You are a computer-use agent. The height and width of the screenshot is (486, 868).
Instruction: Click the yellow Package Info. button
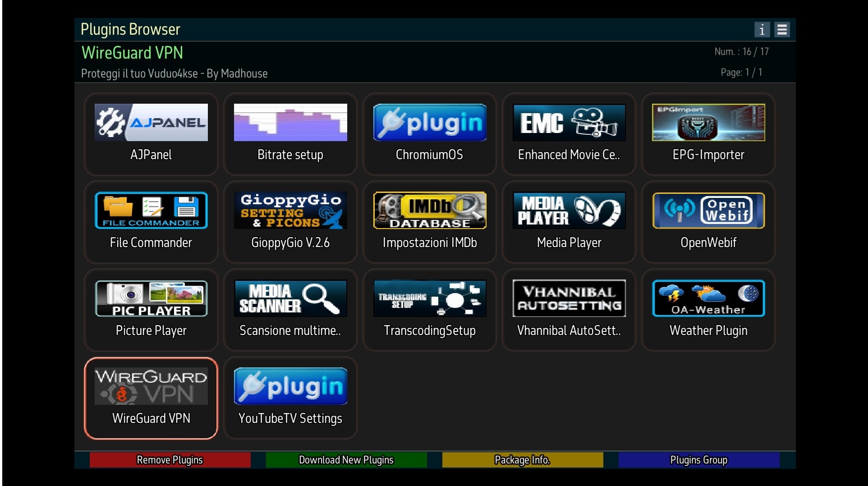(x=523, y=460)
